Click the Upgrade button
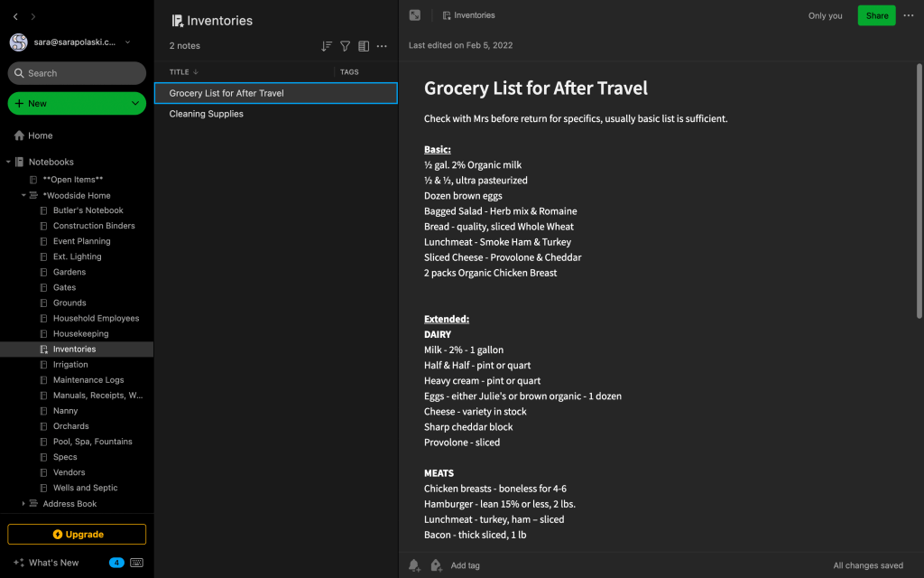The height and width of the screenshot is (578, 924). 77,535
